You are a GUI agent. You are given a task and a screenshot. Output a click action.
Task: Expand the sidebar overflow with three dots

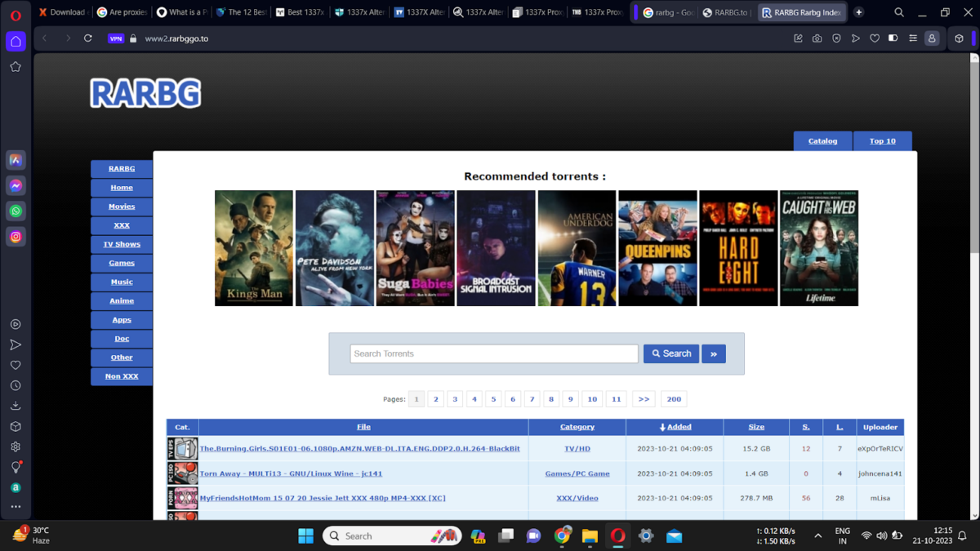click(16, 507)
